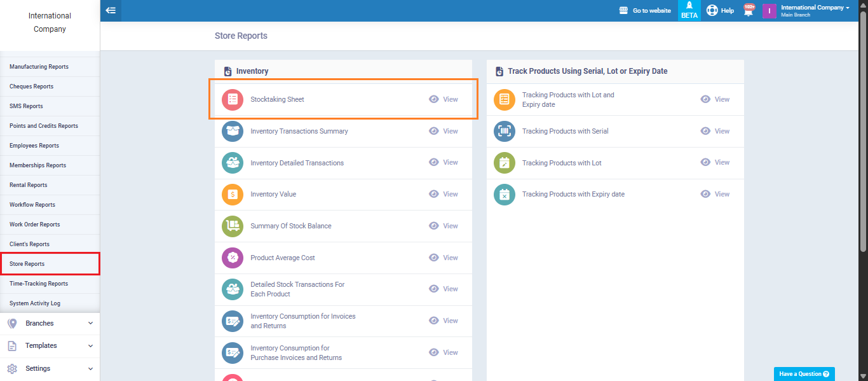Click the Stocktaking Sheet red icon
The height and width of the screenshot is (381, 868).
(x=233, y=99)
